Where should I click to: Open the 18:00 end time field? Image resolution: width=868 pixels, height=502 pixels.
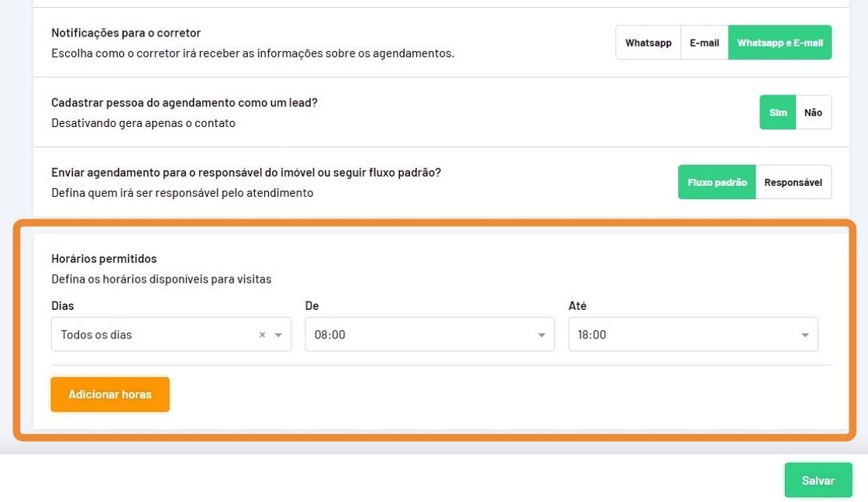pos(682,335)
